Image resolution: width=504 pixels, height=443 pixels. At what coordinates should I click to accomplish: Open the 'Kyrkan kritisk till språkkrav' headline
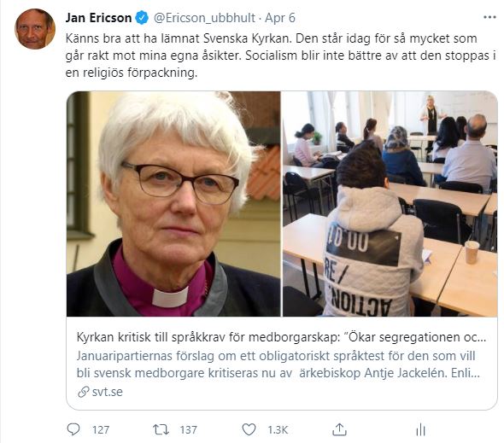tap(281, 337)
